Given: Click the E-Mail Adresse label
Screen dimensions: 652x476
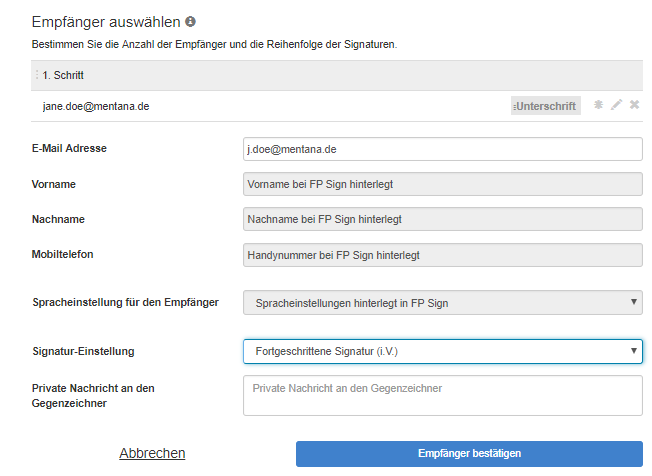Looking at the screenshot, I should (69, 148).
